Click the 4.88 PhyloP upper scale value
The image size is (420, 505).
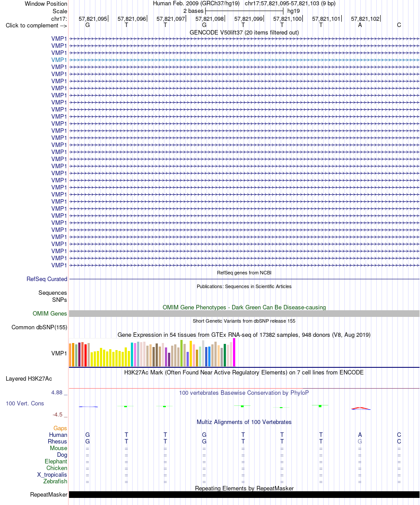[x=57, y=393]
